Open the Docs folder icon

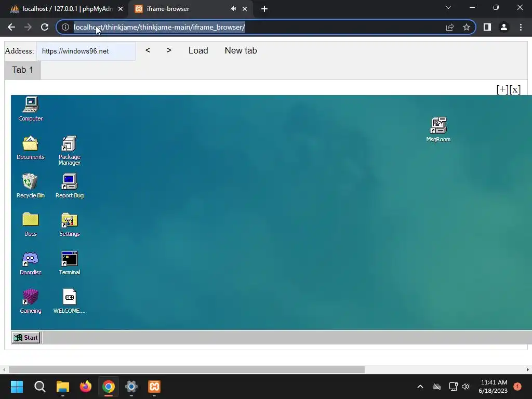point(31,224)
